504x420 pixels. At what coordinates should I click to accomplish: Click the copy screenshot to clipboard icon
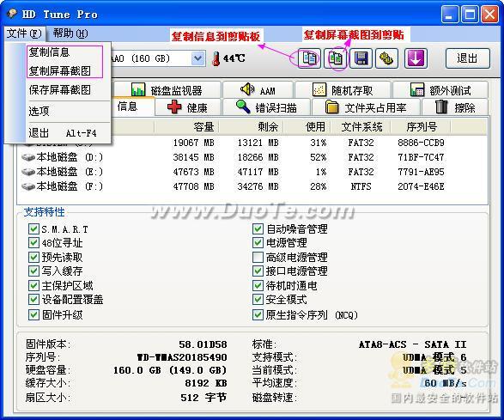pyautogui.click(x=335, y=58)
